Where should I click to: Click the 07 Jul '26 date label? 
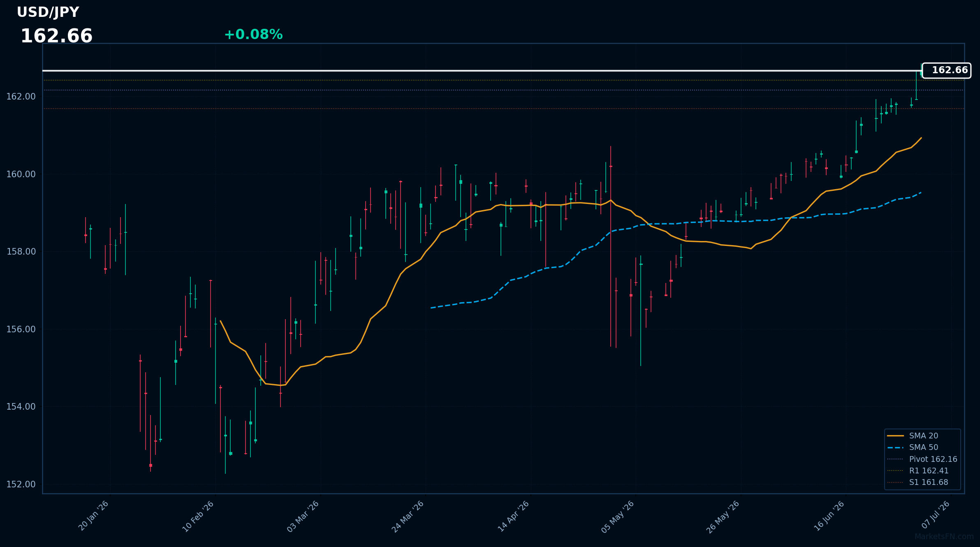pyautogui.click(x=936, y=515)
